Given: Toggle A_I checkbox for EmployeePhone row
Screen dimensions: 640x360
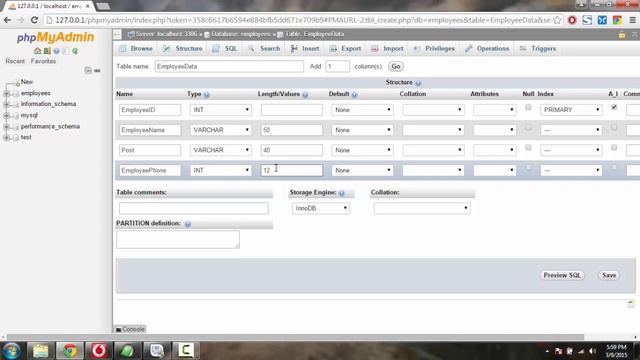Looking at the screenshot, I should tap(614, 167).
